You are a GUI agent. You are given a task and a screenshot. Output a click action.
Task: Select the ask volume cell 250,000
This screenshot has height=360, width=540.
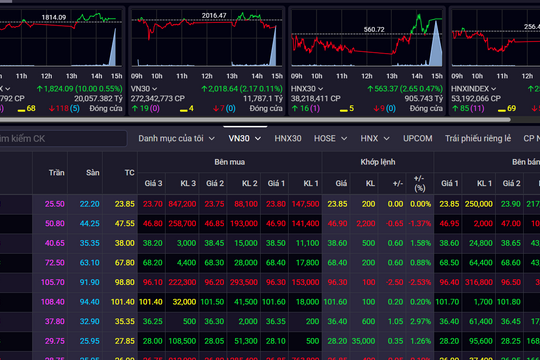pos(479,204)
